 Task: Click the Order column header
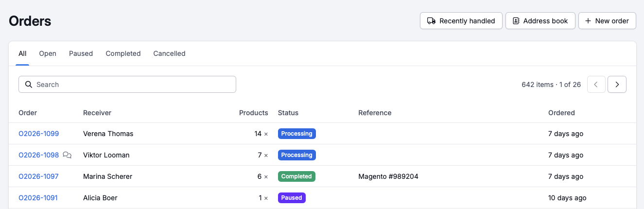pyautogui.click(x=28, y=113)
